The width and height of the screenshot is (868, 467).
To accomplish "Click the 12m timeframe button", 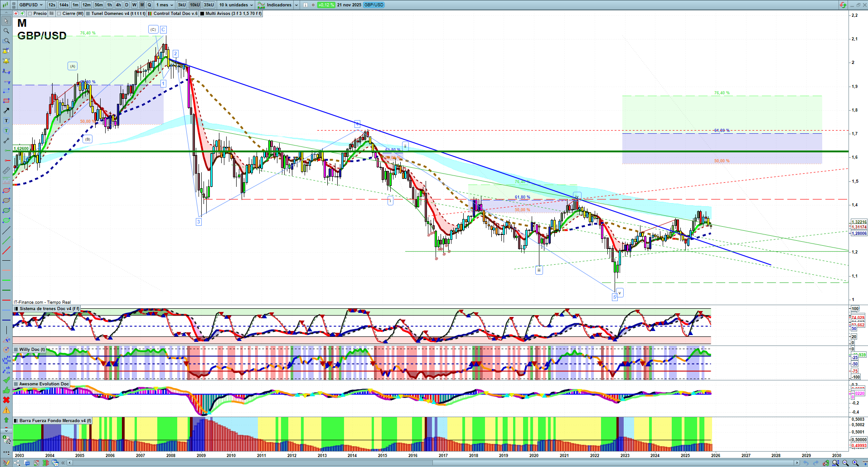I will [x=87, y=5].
